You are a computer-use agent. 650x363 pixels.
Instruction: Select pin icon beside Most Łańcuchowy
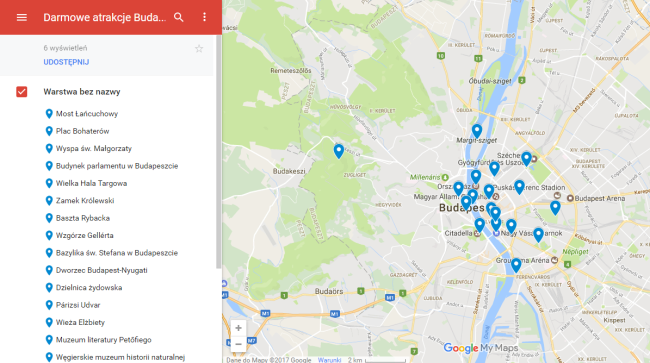tap(49, 114)
